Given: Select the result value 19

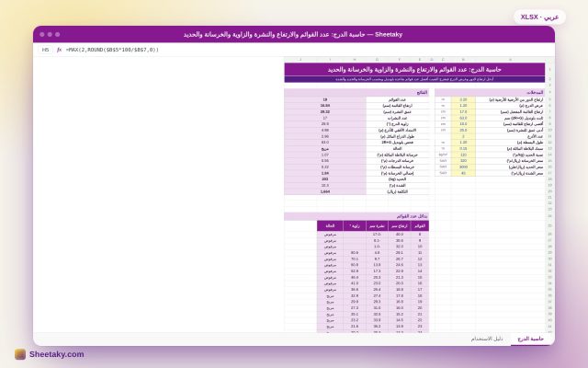Looking at the screenshot, I should [x=325, y=100].
